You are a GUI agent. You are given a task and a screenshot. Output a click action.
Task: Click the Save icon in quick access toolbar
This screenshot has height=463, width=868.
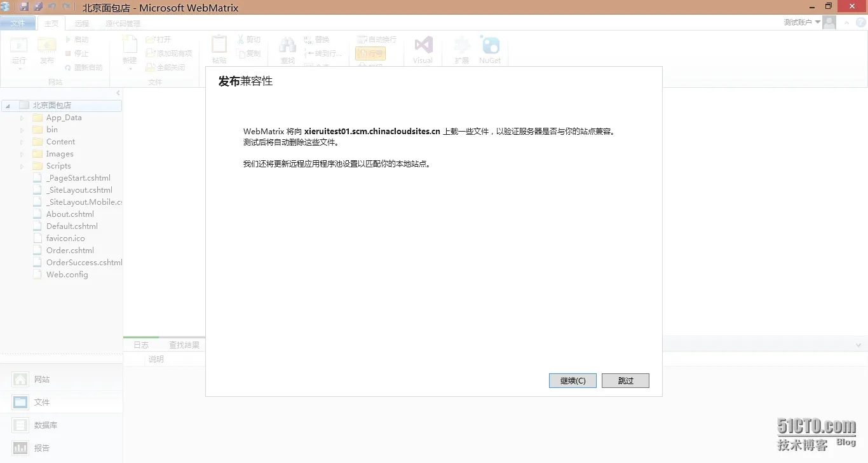coord(24,6)
